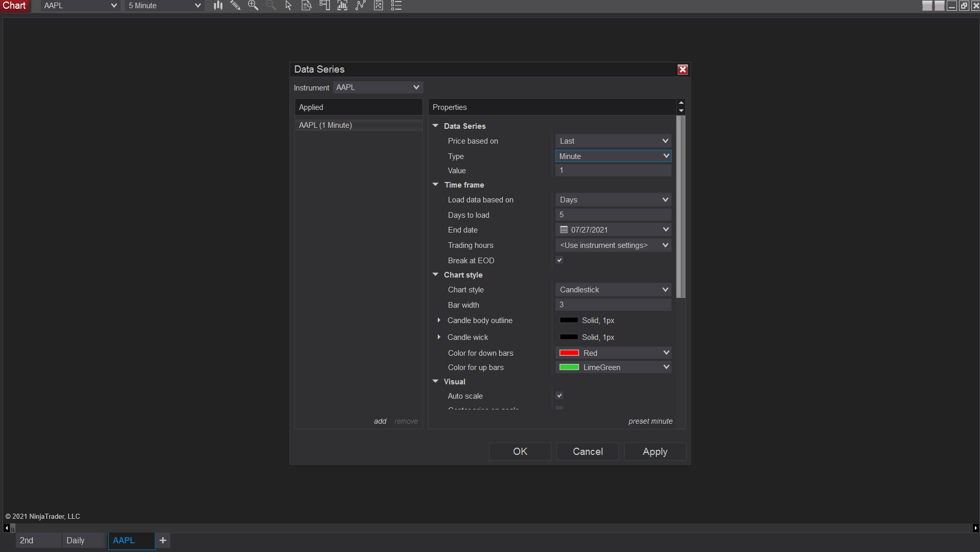Click the OK button
This screenshot has width=980, height=552.
click(520, 452)
